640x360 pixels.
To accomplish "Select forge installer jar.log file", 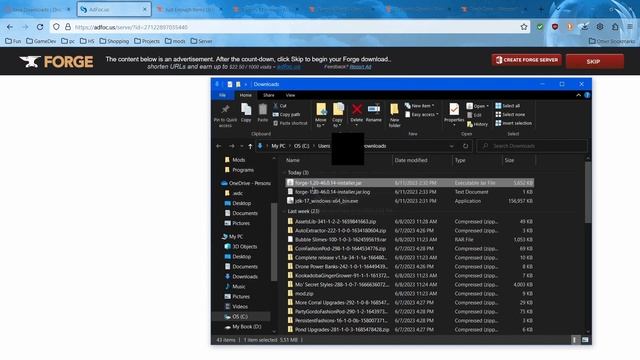I will click(409, 192).
